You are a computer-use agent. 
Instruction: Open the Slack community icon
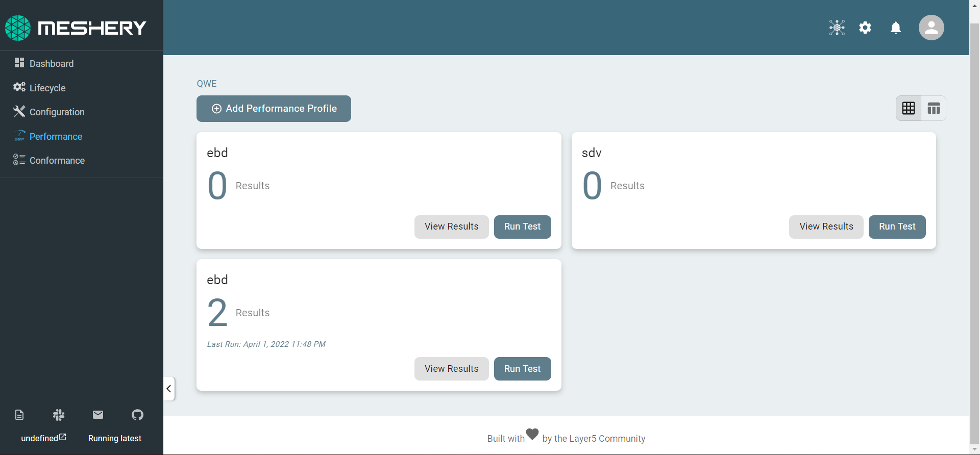click(59, 415)
